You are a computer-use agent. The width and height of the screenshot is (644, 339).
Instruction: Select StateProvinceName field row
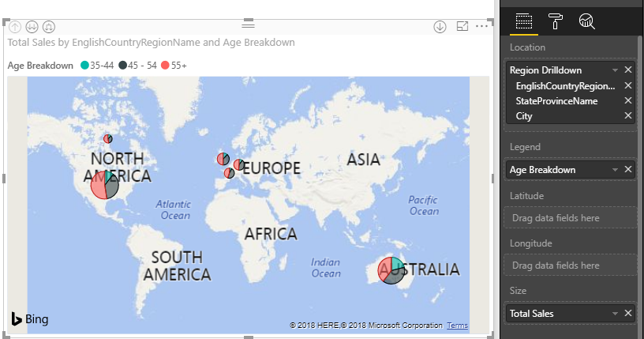pyautogui.click(x=570, y=101)
